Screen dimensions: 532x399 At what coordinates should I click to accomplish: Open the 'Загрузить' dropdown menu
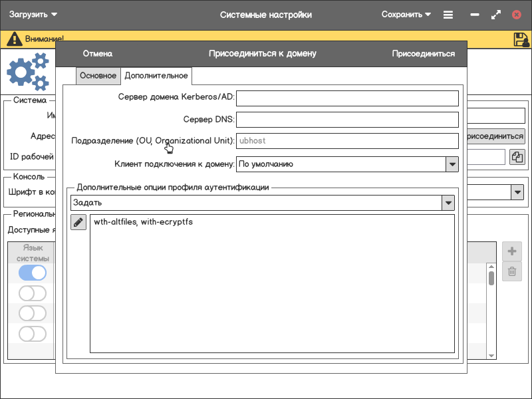(x=33, y=15)
